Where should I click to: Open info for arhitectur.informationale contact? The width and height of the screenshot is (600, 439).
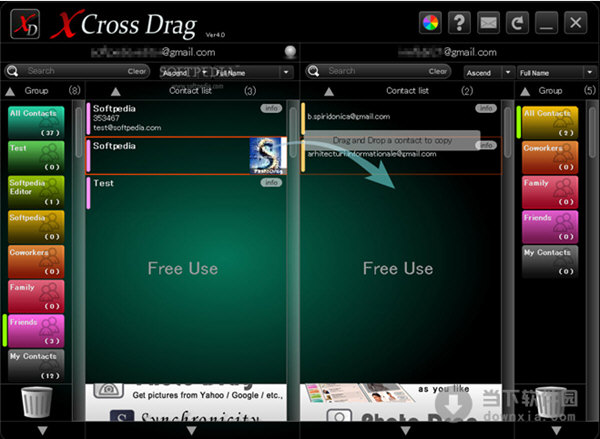pyautogui.click(x=486, y=145)
